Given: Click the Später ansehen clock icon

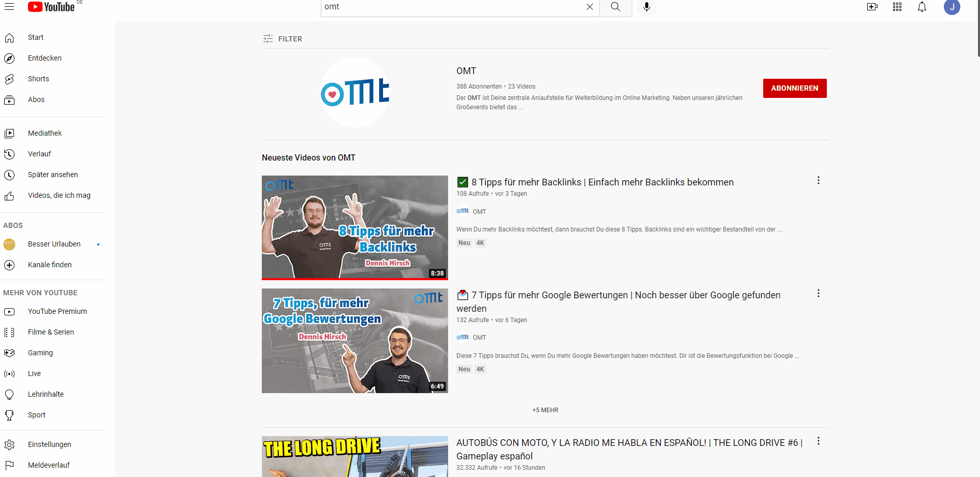Looking at the screenshot, I should 9,175.
